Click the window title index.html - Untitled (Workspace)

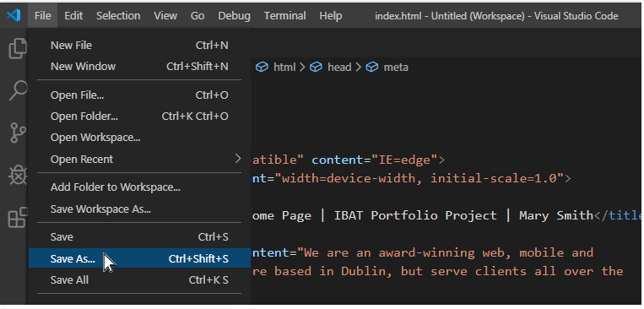click(x=450, y=16)
